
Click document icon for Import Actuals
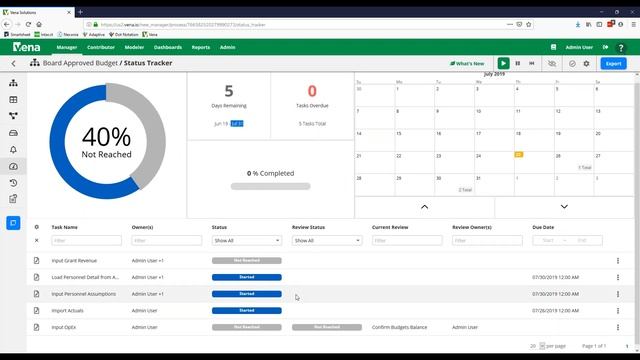click(36, 311)
